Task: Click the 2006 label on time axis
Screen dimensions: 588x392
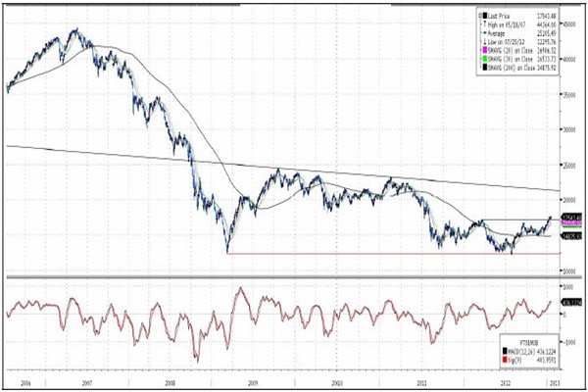Action: click(22, 384)
